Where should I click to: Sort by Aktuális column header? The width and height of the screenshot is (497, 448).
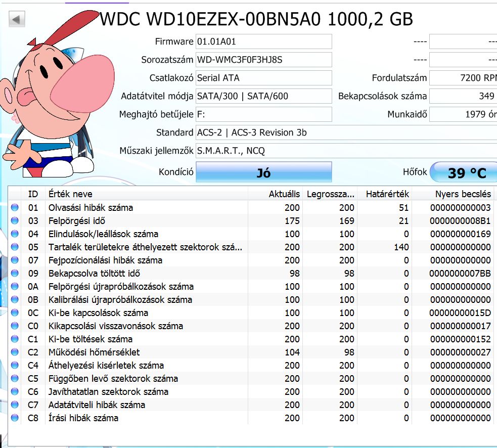pyautogui.click(x=275, y=194)
